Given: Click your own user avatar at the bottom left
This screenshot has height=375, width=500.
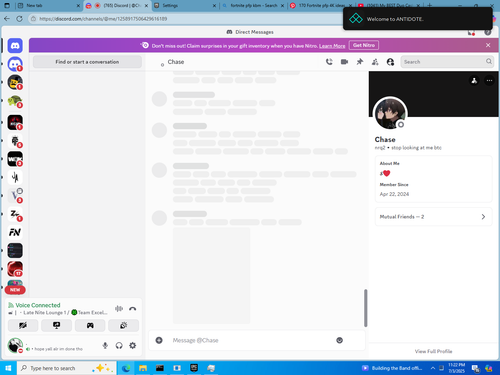Looking at the screenshot, I should 15,345.
